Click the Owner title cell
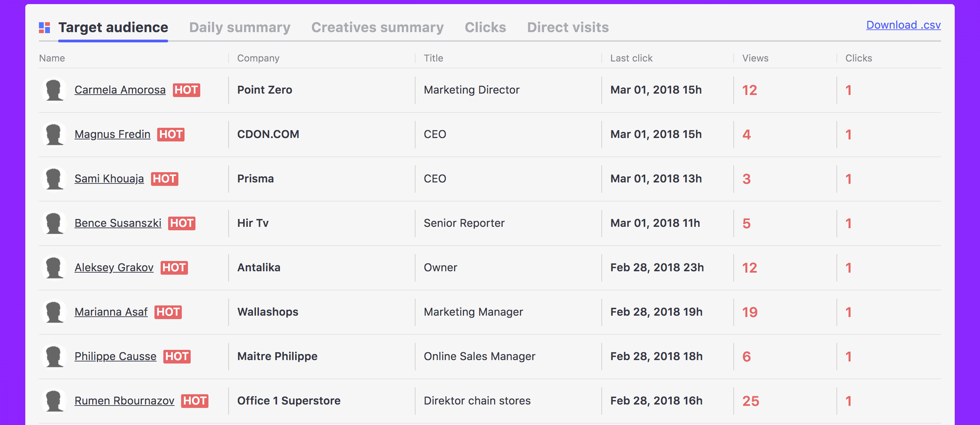980x425 pixels. coord(440,268)
